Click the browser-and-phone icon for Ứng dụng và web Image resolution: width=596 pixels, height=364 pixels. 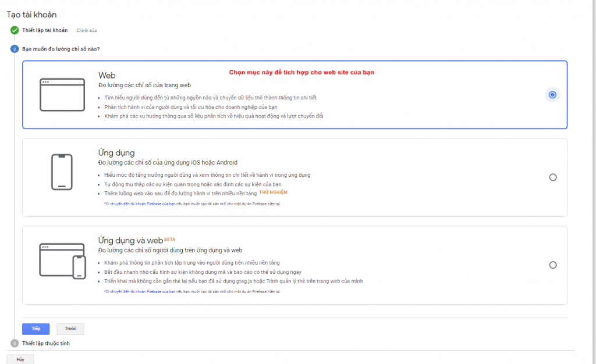tap(62, 260)
